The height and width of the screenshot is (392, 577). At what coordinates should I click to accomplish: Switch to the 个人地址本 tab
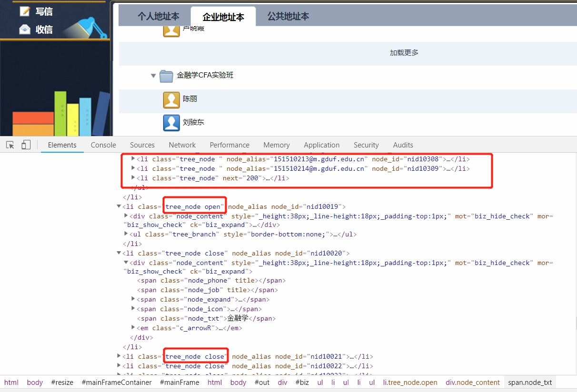click(159, 17)
